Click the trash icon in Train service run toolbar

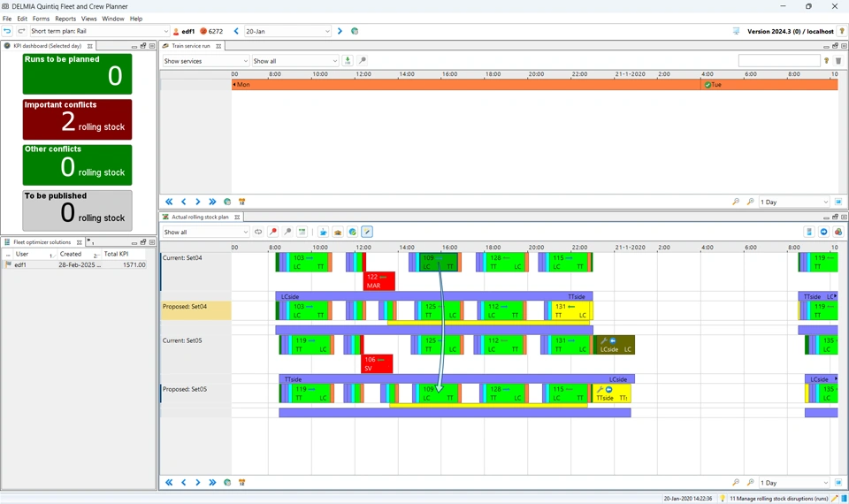838,61
